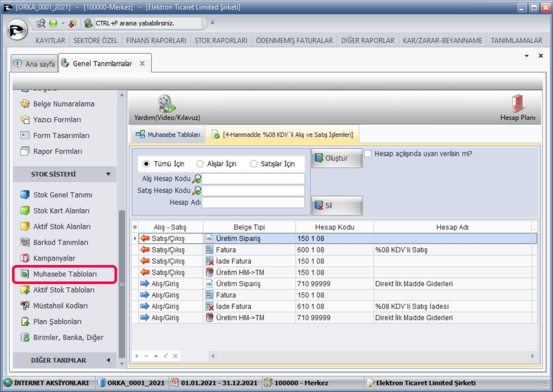Open the ÖDENMEMİŞ FATURALAR menu
The width and height of the screenshot is (553, 392).
(x=294, y=40)
